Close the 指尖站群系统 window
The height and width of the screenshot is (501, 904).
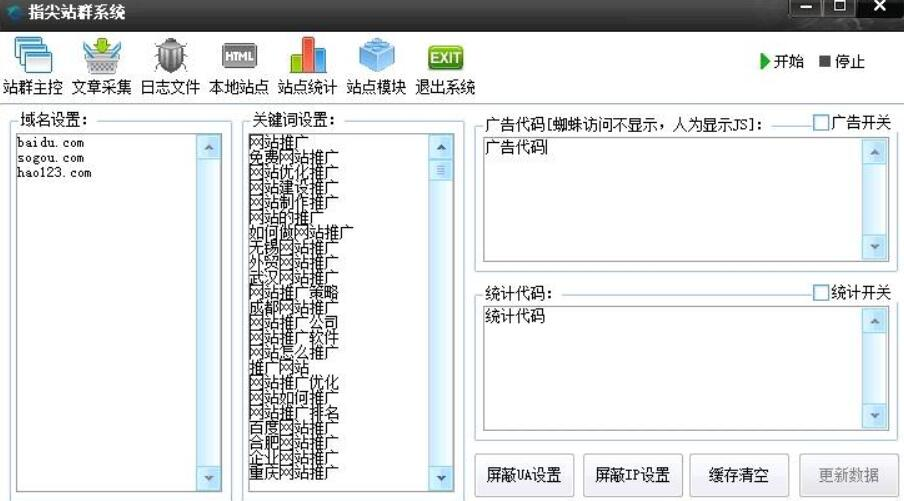coord(880,7)
